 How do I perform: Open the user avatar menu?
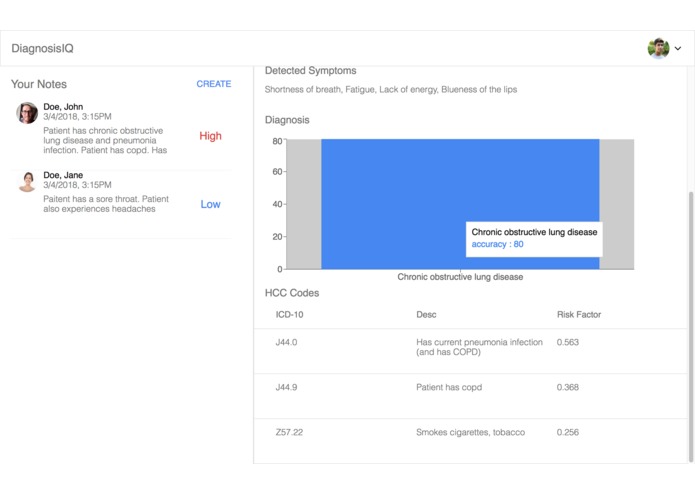coord(658,48)
